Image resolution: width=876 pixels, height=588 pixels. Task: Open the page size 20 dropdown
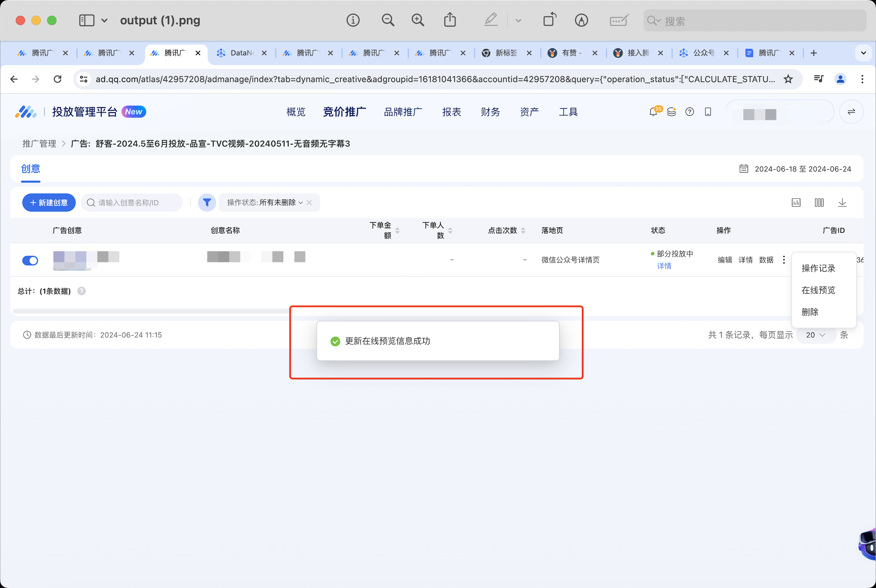(x=816, y=335)
